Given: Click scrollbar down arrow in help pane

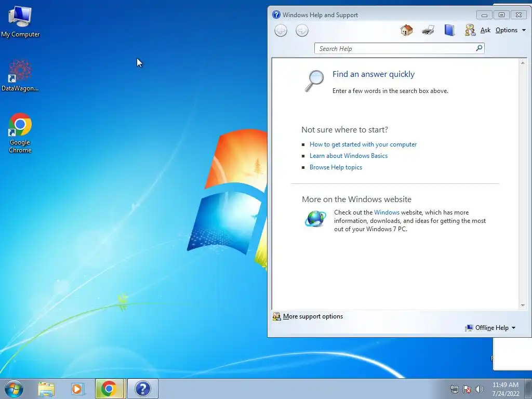Looking at the screenshot, I should pyautogui.click(x=523, y=305).
